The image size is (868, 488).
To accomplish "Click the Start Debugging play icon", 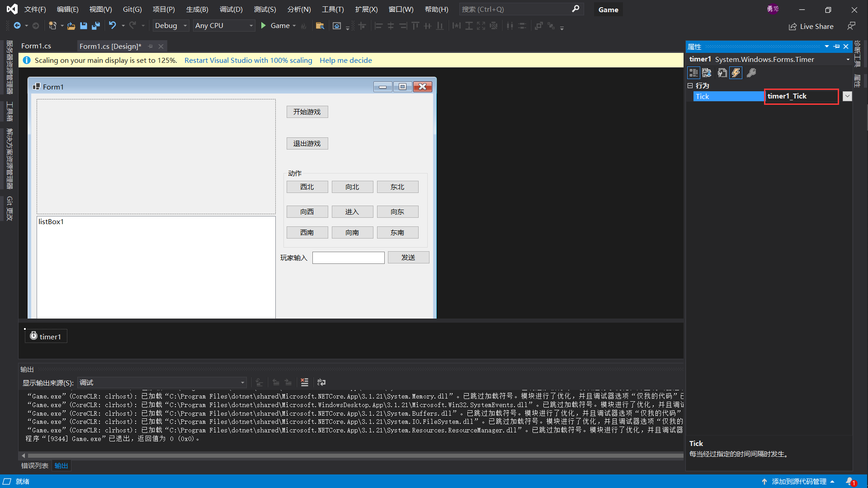I will [264, 26].
